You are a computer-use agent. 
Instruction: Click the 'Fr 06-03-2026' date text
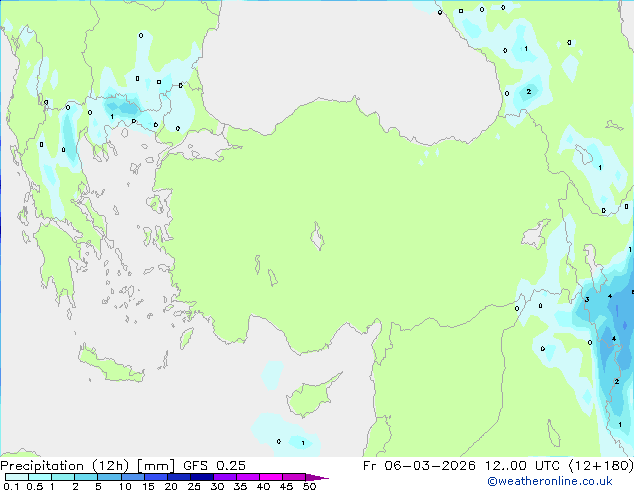point(419,466)
